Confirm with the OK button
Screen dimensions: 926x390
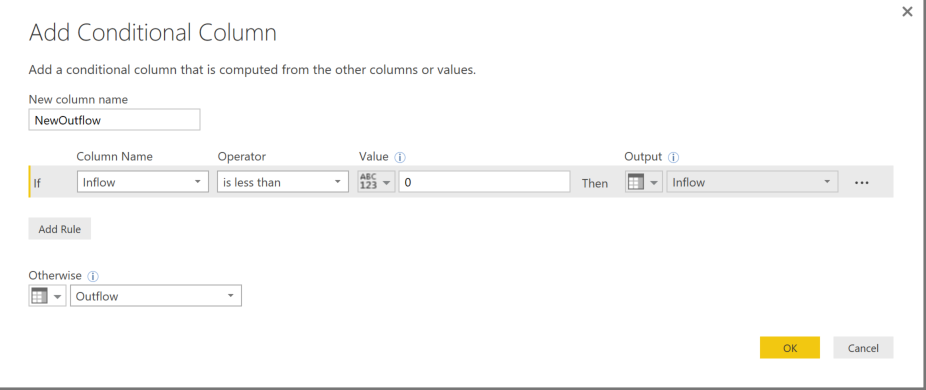tap(790, 347)
